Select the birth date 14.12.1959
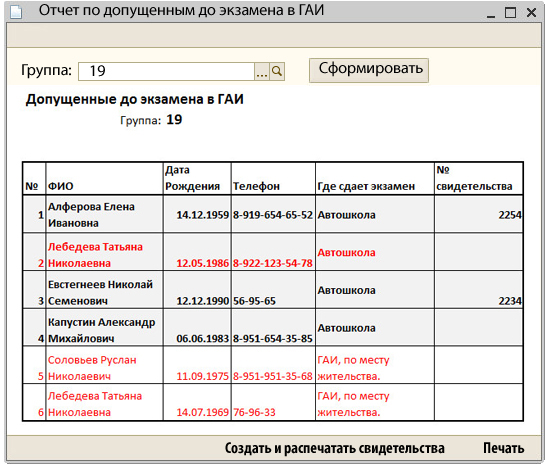The height and width of the screenshot is (464, 545). tap(203, 215)
